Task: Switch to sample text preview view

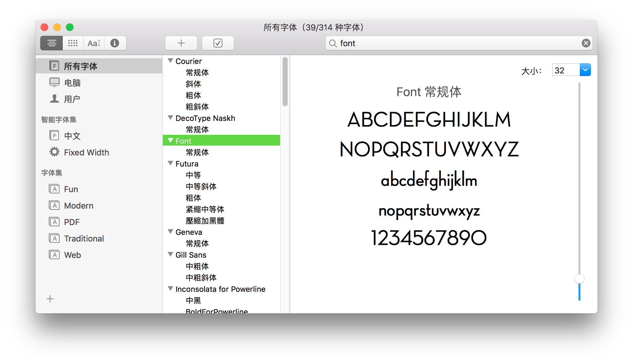Action: tap(52, 43)
